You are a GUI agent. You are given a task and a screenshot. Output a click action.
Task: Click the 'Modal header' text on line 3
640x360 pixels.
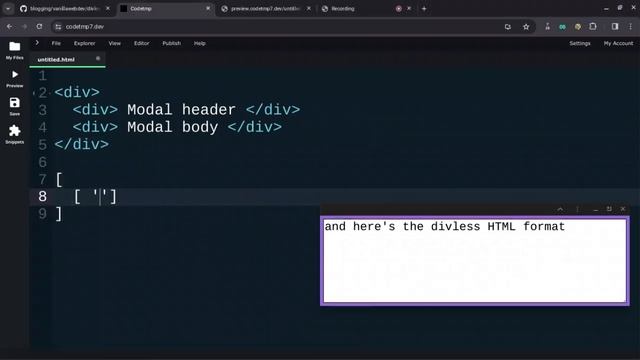pyautogui.click(x=181, y=110)
